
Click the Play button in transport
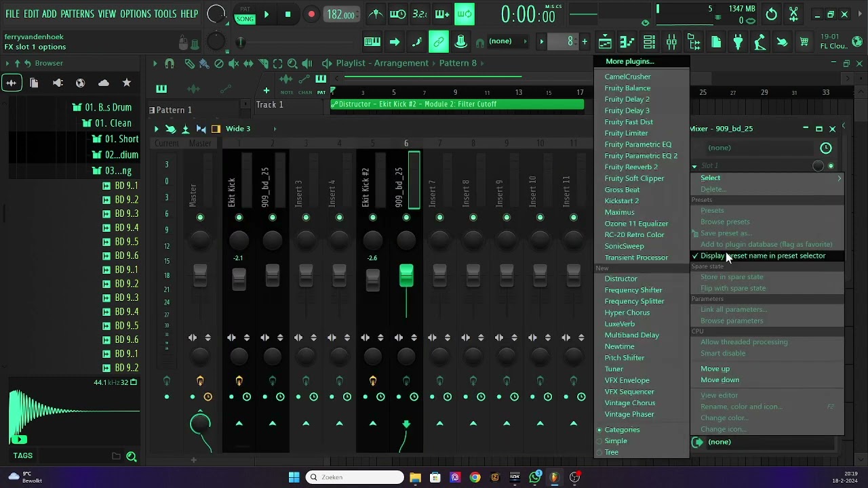click(267, 14)
